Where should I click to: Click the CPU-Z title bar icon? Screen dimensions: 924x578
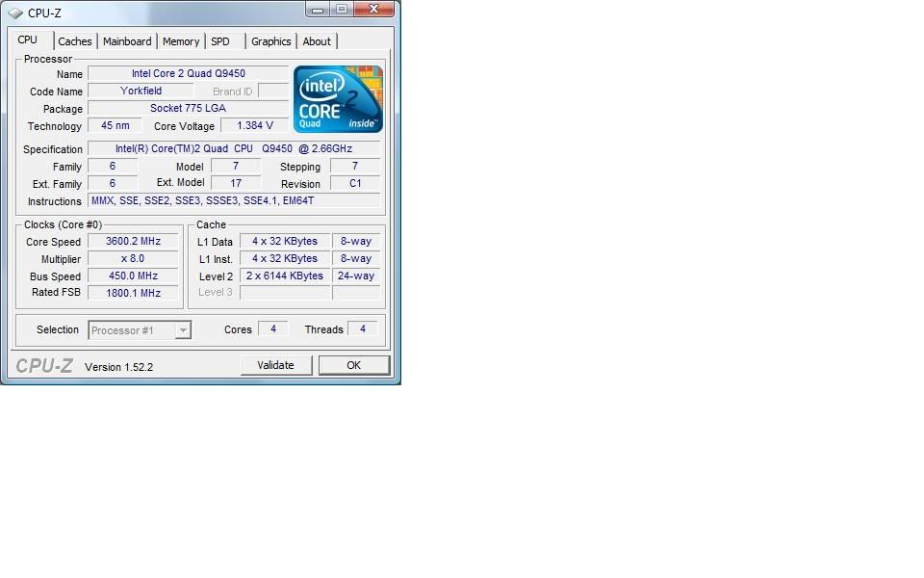point(15,13)
